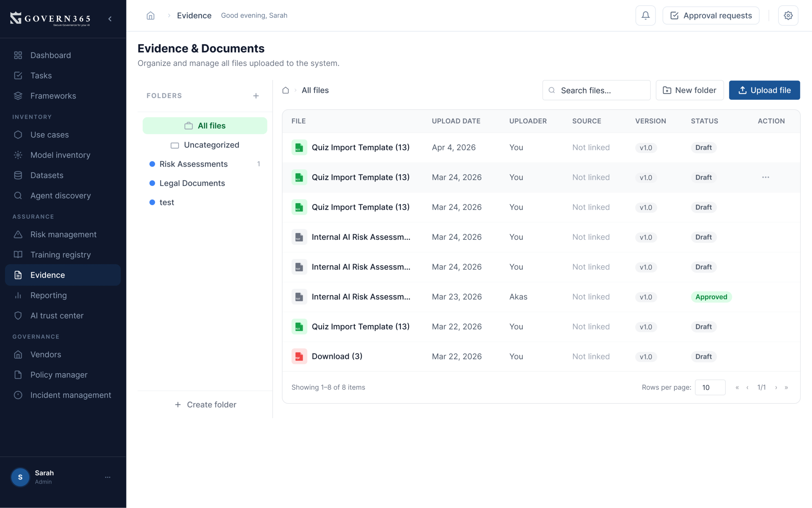Open the Rows per page selector

pos(710,387)
